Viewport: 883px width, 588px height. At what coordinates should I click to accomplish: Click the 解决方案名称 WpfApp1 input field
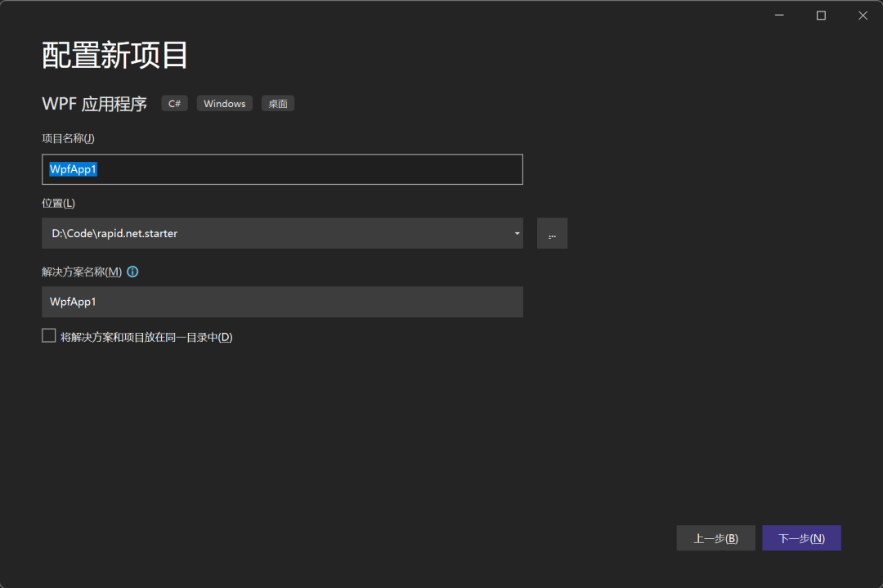click(282, 302)
